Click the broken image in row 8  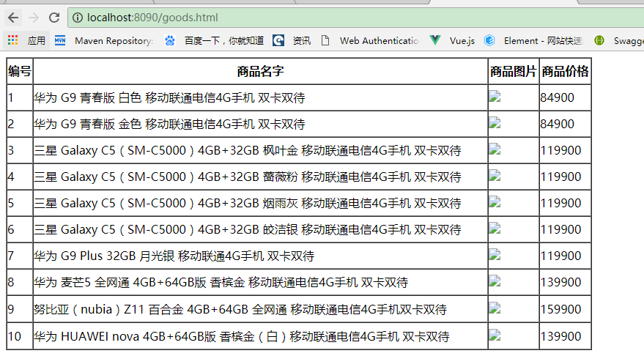tap(495, 281)
